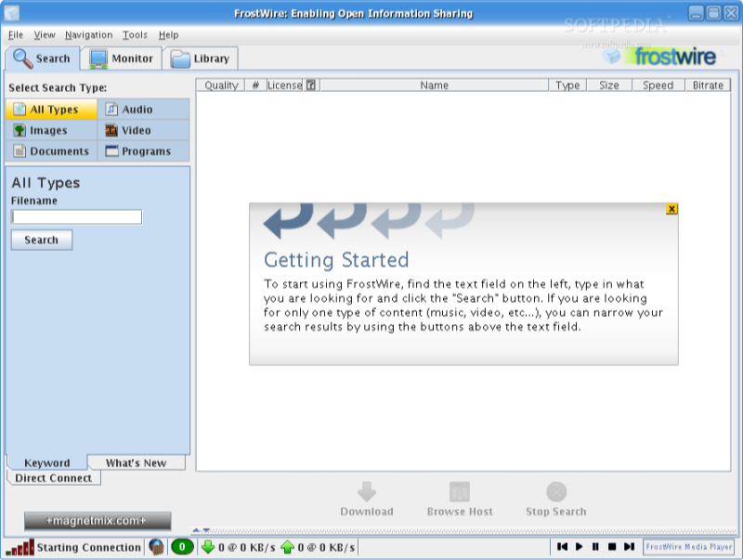Switch to the Keyword tab
The height and width of the screenshot is (560, 743).
pos(47,462)
